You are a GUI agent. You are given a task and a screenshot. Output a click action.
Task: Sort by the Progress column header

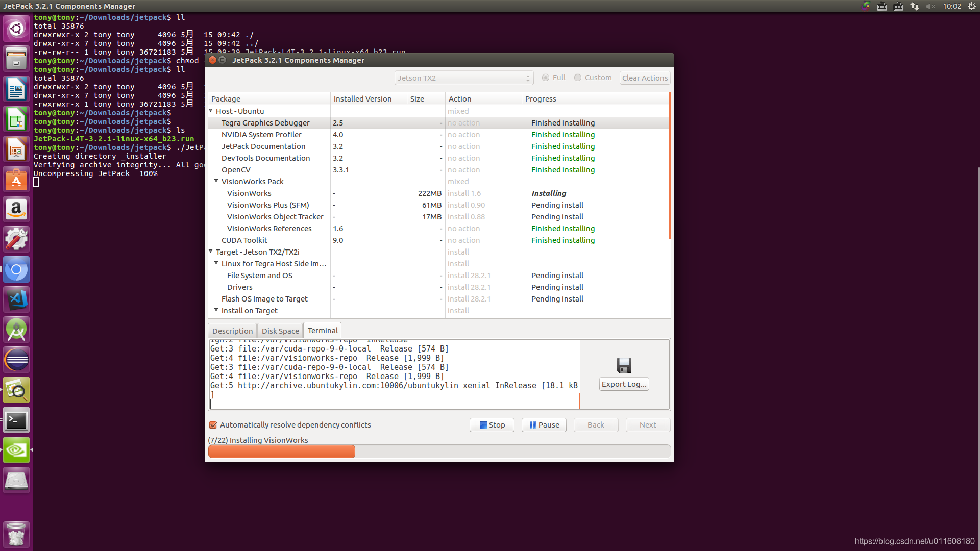596,98
